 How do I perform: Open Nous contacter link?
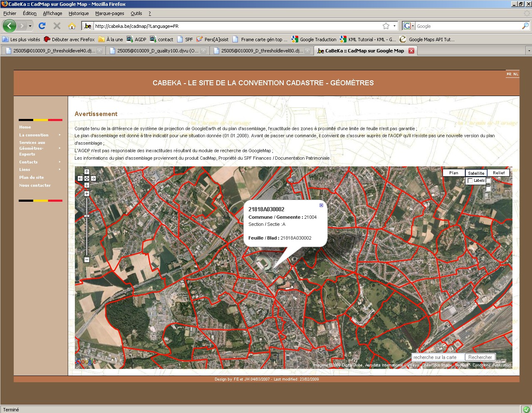point(35,185)
